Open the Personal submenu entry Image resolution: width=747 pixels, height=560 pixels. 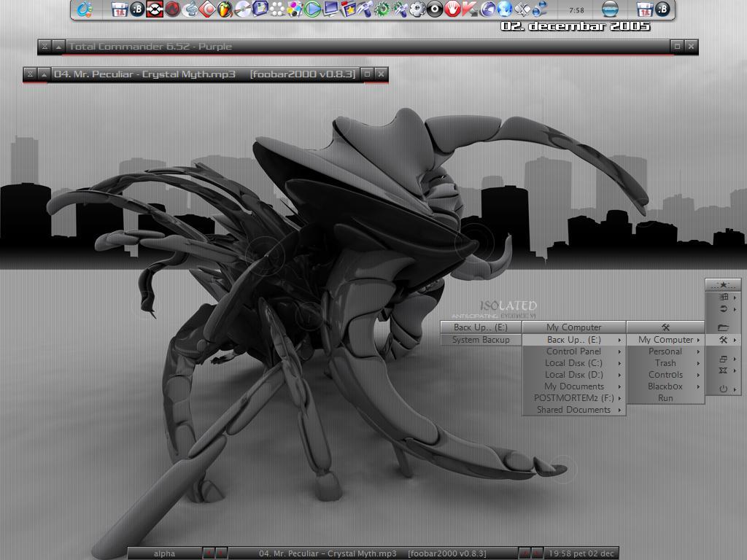665,351
